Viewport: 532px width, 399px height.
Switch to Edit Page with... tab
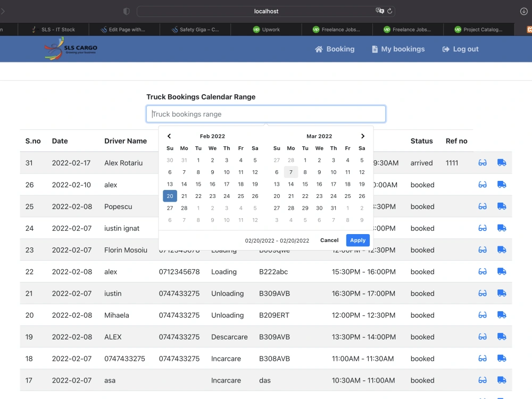click(x=124, y=29)
